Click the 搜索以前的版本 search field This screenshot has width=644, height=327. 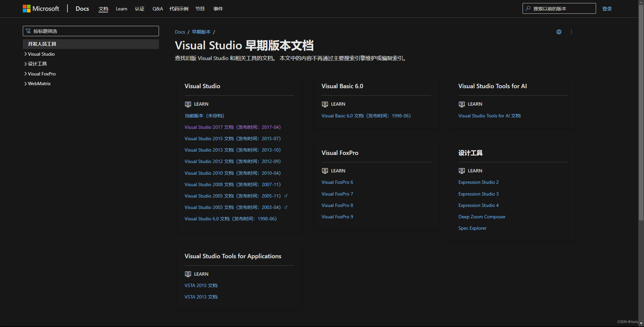(x=559, y=8)
